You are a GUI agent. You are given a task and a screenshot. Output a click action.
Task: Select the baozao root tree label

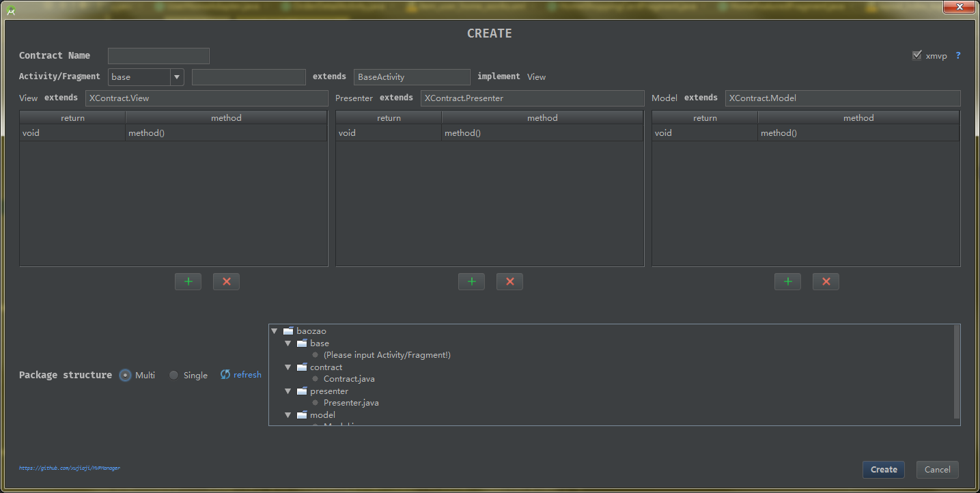pos(311,331)
